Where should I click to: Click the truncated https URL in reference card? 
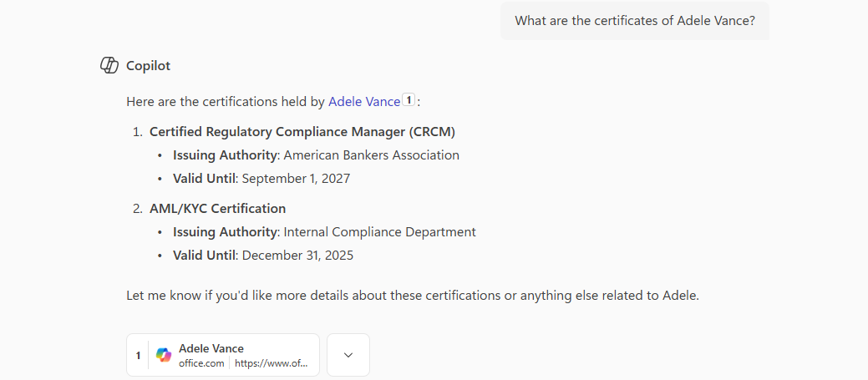(272, 364)
